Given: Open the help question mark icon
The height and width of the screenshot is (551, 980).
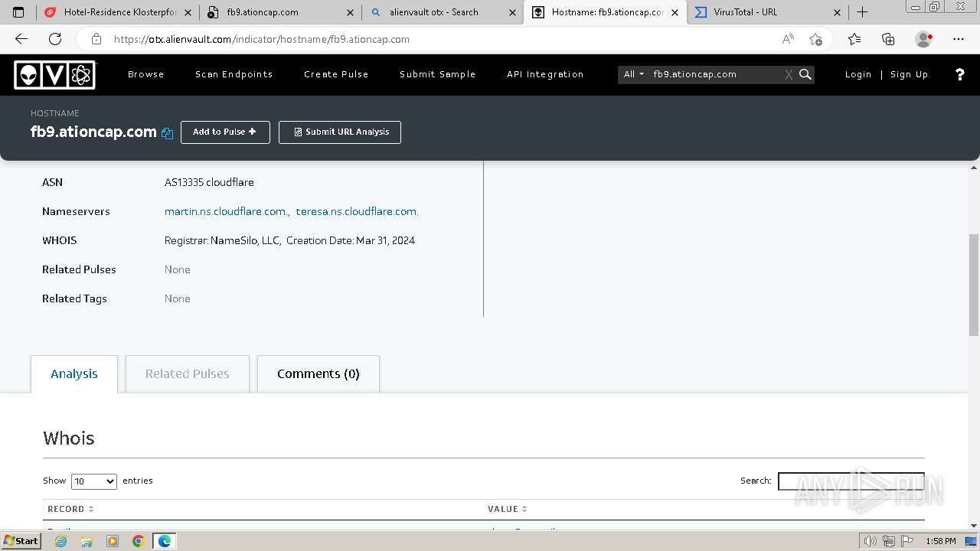Looking at the screenshot, I should pyautogui.click(x=960, y=74).
